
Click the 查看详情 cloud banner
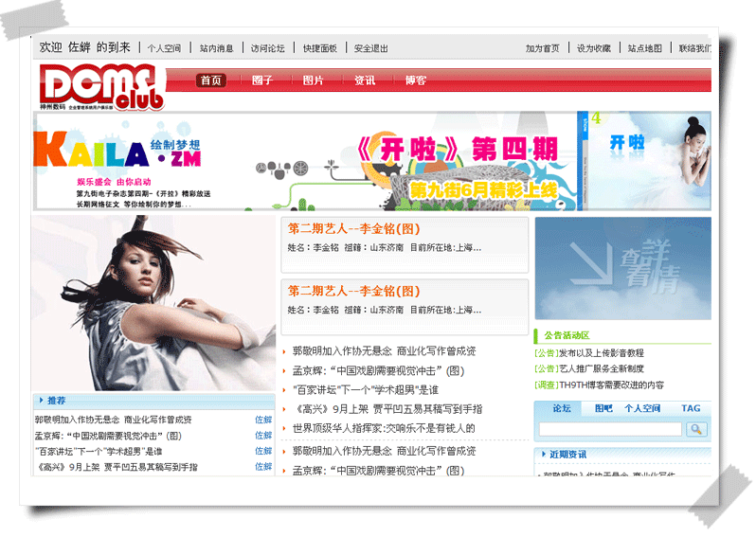tap(623, 268)
